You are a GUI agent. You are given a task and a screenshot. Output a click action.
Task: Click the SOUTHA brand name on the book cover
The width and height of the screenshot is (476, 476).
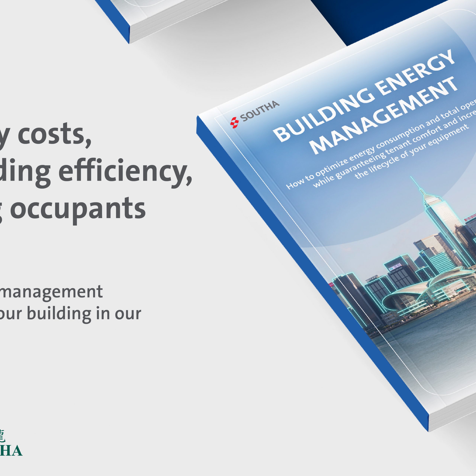coord(260,111)
